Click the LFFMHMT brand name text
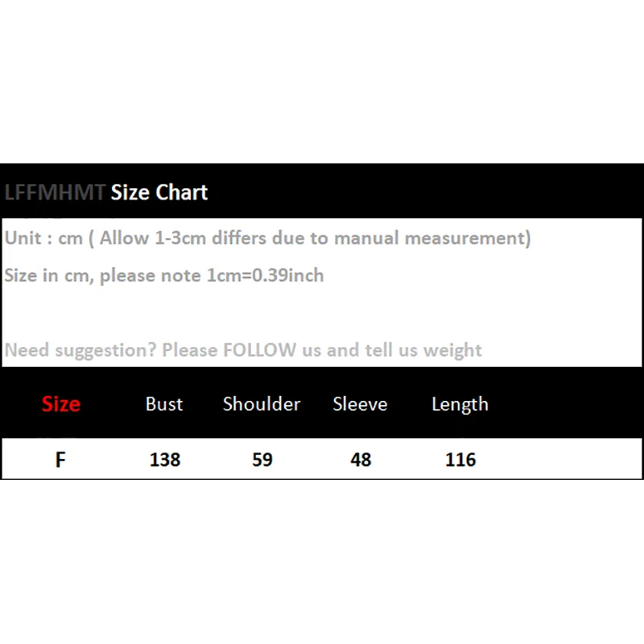Screen dimensions: 644x644 (x=55, y=192)
